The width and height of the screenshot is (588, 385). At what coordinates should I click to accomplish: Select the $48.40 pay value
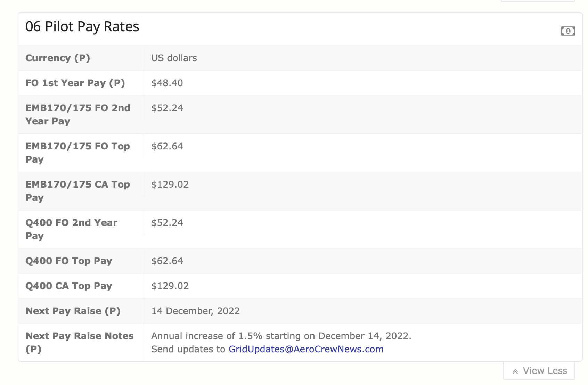click(167, 83)
